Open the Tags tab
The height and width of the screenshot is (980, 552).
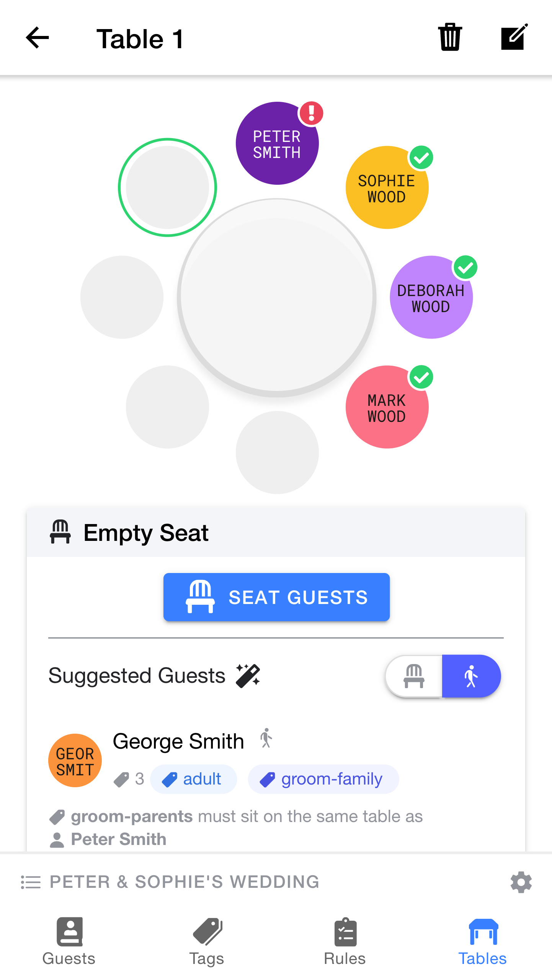pos(207,942)
